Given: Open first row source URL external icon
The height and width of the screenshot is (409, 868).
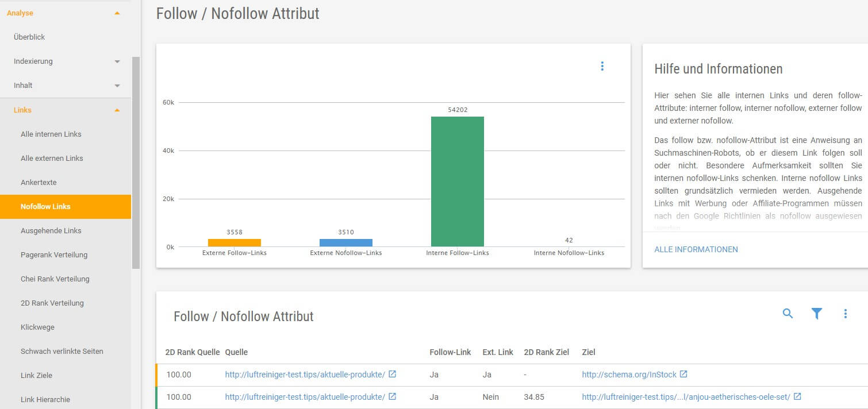Looking at the screenshot, I should coord(392,374).
